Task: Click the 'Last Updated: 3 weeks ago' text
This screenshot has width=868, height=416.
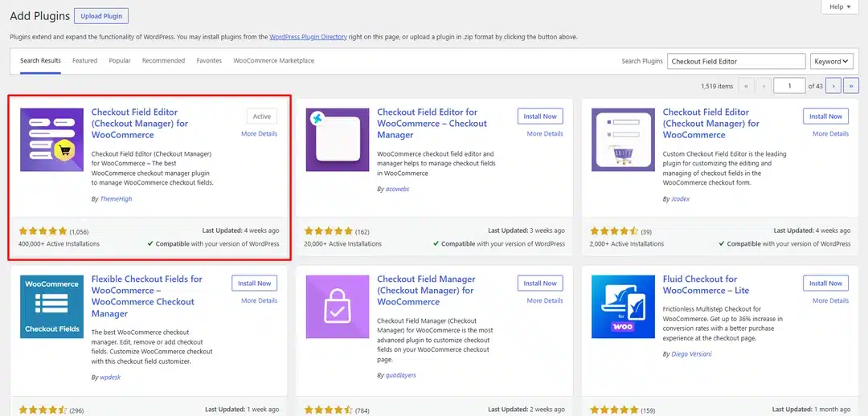Action: point(526,230)
